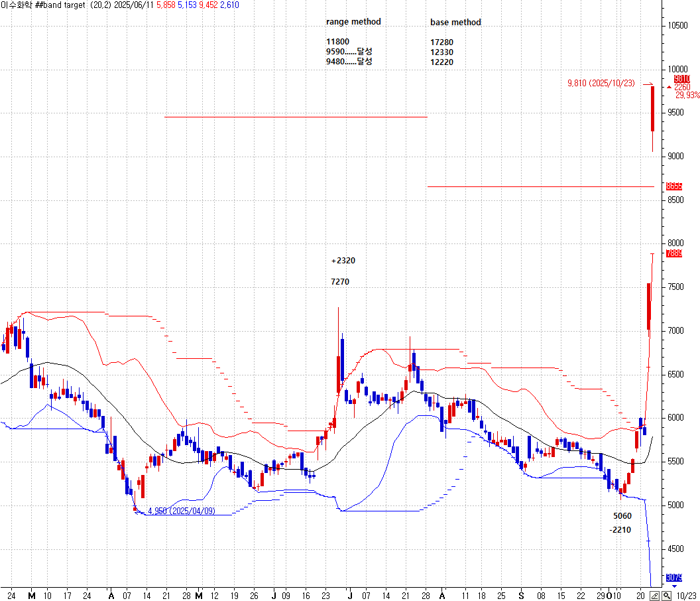The height and width of the screenshot is (601, 700).
Task: Click the pencil drawing icon at bottom right
Action: coord(655,595)
